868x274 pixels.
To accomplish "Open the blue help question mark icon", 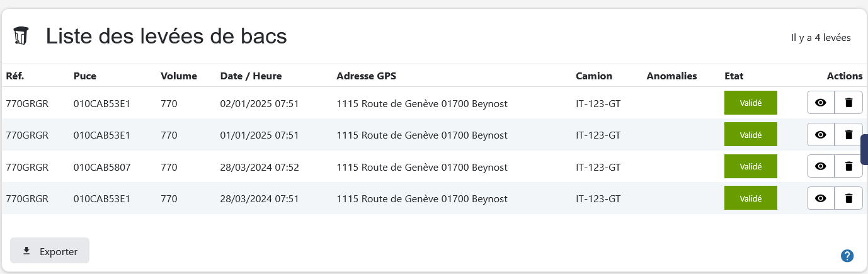I will click(847, 256).
